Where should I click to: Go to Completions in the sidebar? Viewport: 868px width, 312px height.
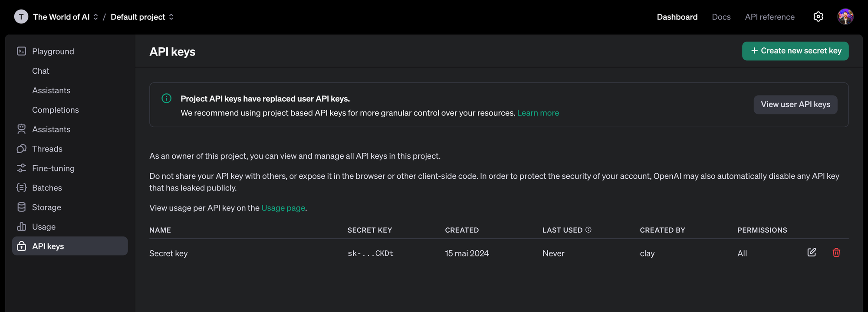point(56,110)
